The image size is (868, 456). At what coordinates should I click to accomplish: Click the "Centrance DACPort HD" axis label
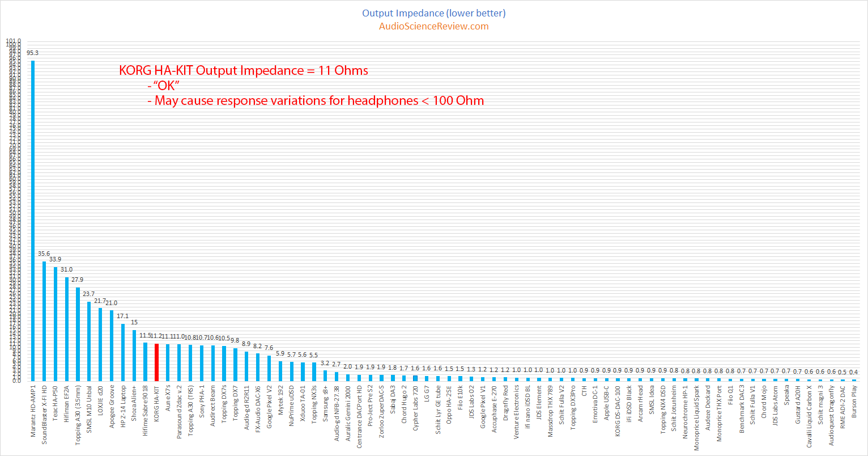[360, 417]
